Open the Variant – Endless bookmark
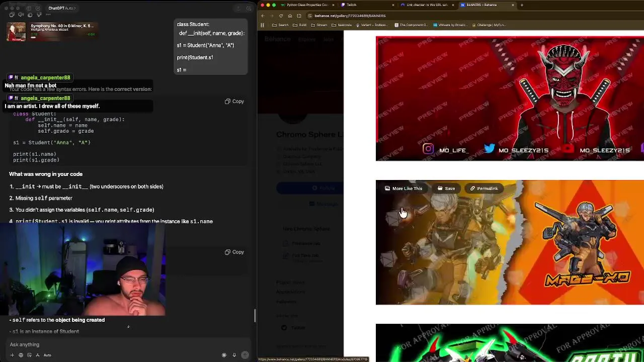 [x=373, y=25]
